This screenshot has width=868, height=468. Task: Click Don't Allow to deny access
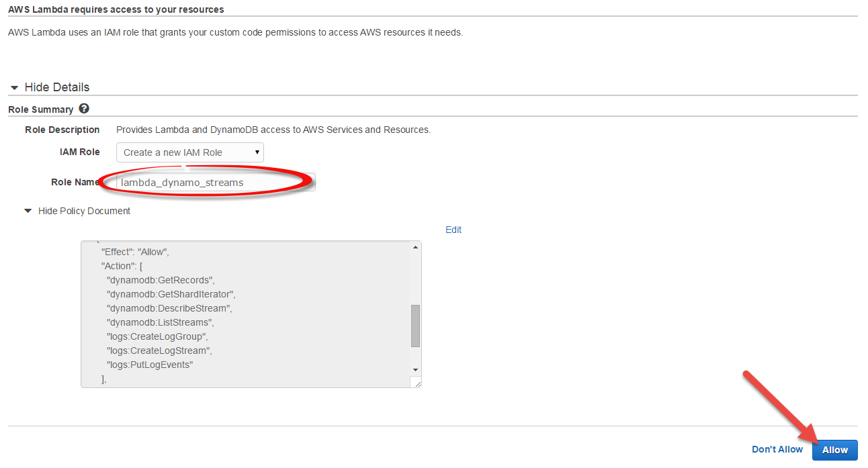[x=777, y=449]
